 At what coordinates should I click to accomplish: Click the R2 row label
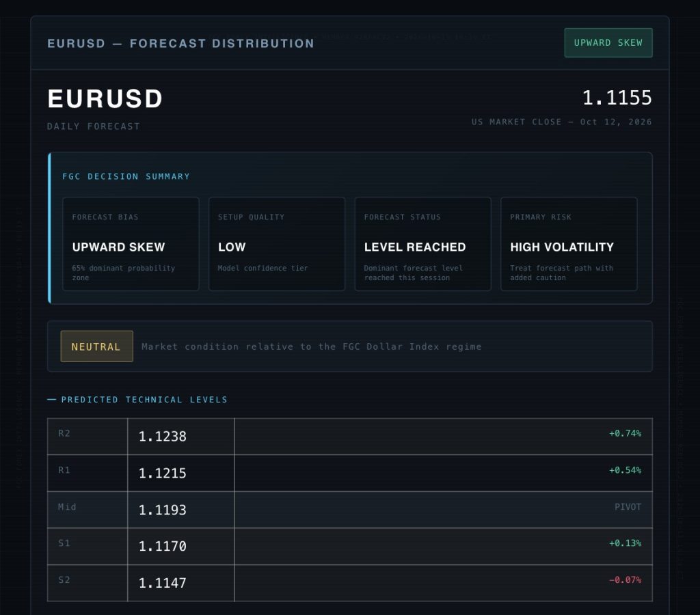pyautogui.click(x=64, y=433)
